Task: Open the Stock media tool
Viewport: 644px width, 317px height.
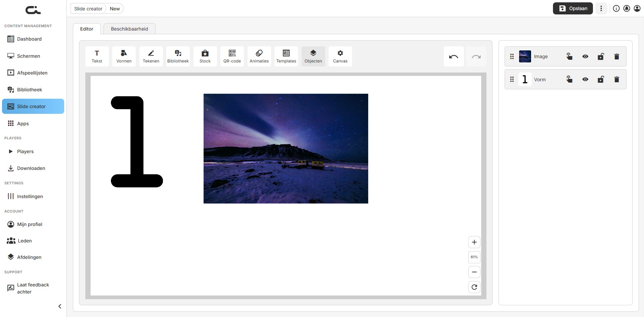Action: tap(205, 56)
